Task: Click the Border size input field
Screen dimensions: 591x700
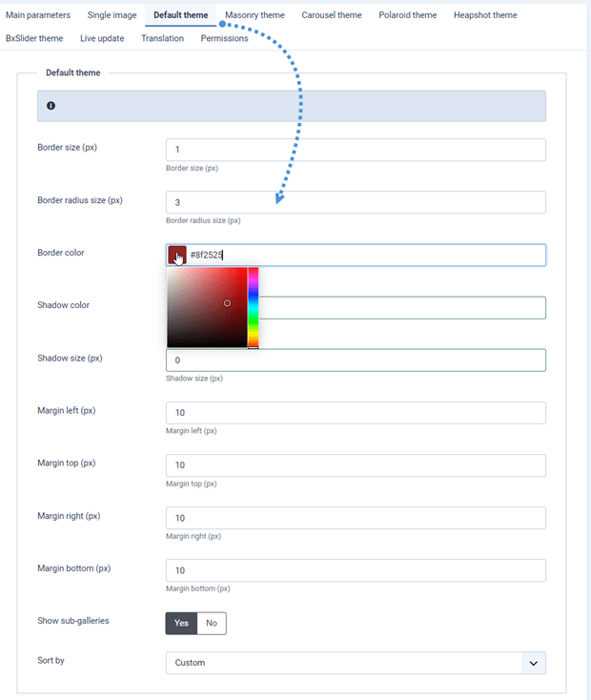Action: (x=356, y=150)
